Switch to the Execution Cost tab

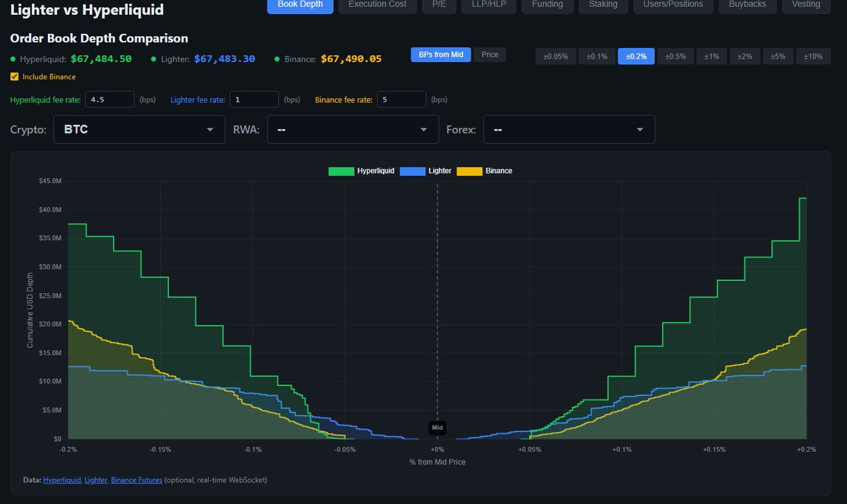click(x=378, y=5)
